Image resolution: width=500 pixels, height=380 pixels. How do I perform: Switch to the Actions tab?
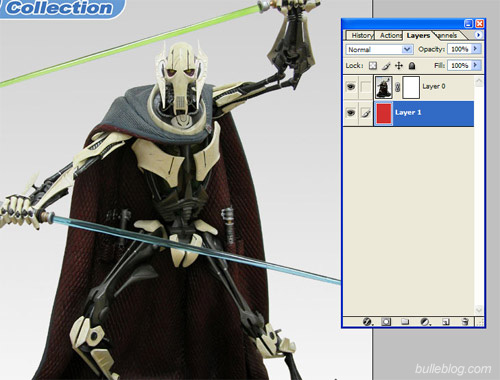pyautogui.click(x=390, y=35)
